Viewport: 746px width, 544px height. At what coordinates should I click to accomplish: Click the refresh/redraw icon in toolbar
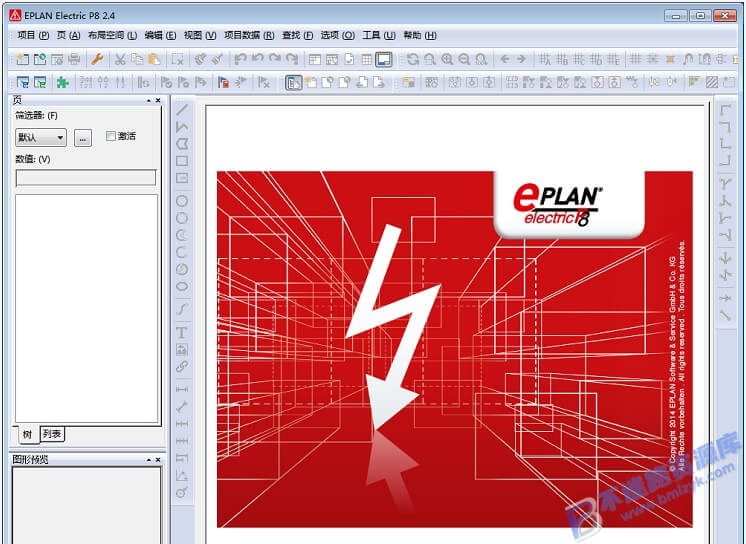[x=413, y=59]
